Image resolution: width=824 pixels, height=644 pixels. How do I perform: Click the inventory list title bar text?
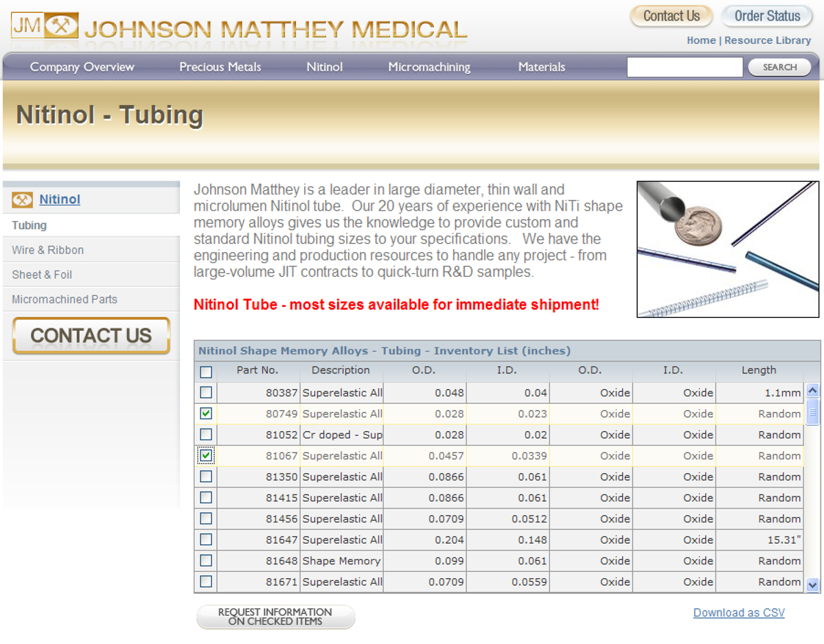point(385,351)
